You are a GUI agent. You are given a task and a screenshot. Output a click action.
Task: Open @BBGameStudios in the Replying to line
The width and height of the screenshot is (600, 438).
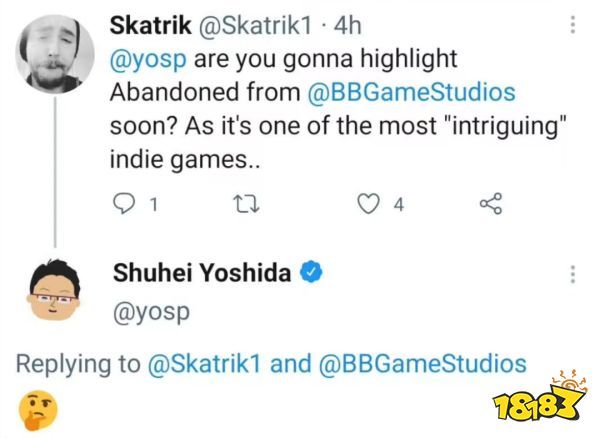422,364
